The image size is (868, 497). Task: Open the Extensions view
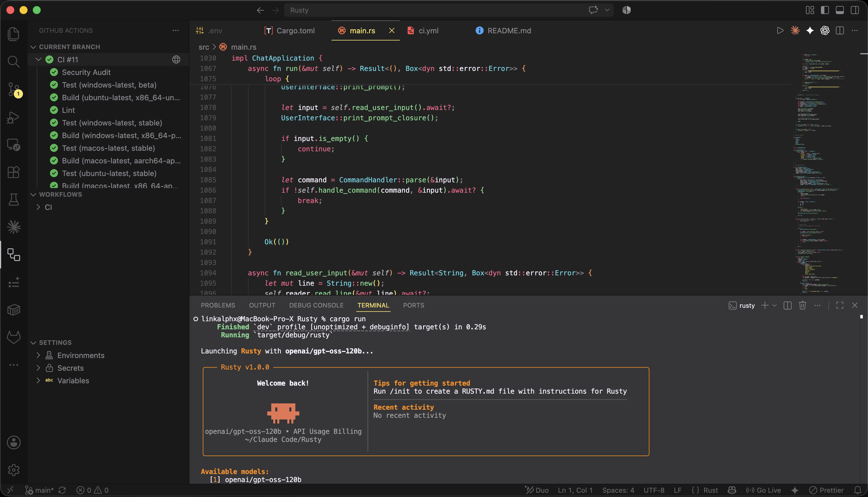click(x=14, y=172)
